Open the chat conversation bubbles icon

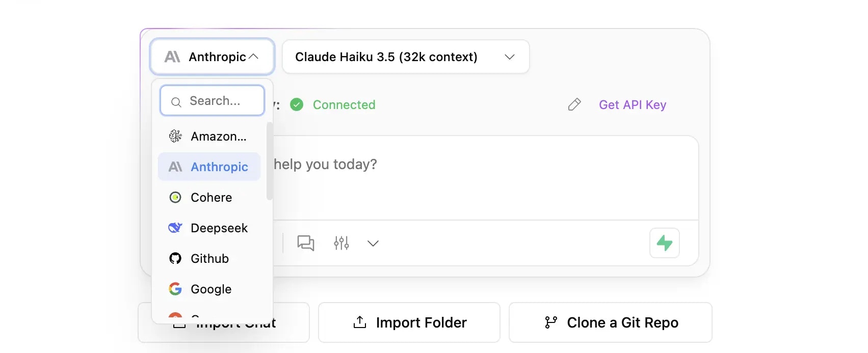click(306, 243)
